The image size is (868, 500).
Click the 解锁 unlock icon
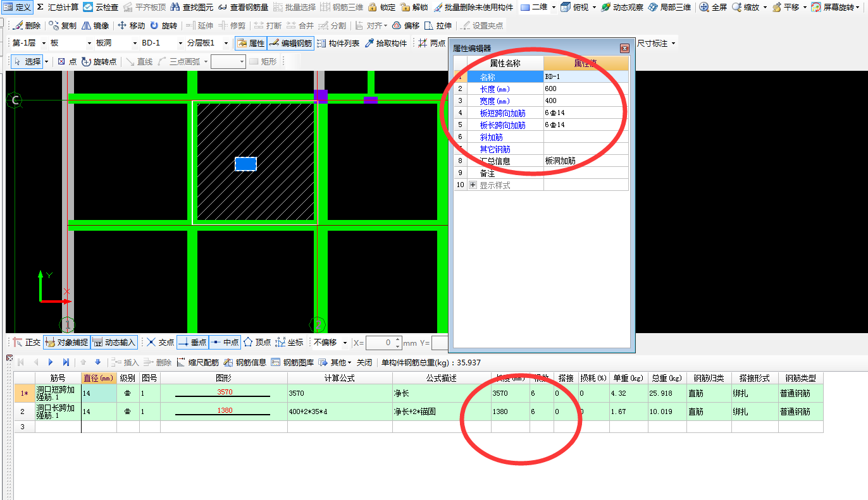[413, 7]
